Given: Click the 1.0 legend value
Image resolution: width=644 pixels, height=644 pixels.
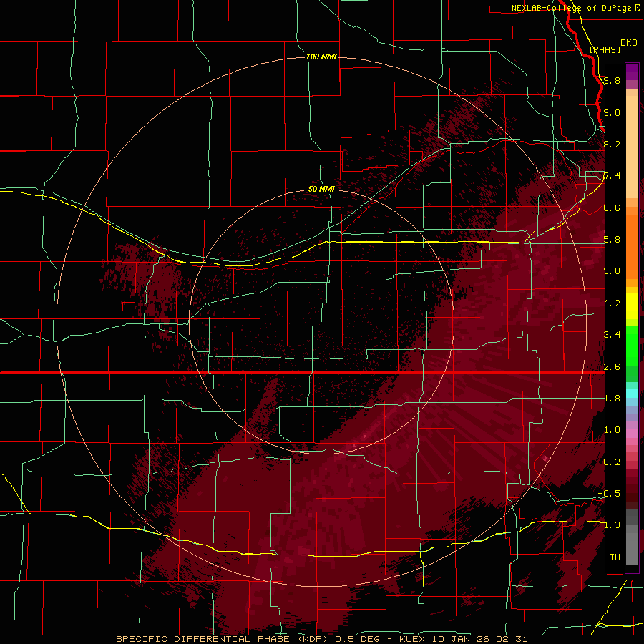Looking at the screenshot, I should pos(612,429).
